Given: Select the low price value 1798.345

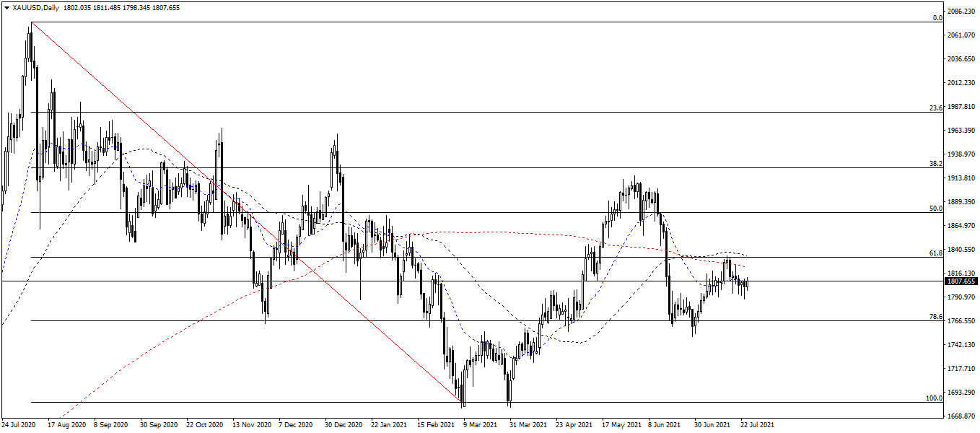Looking at the screenshot, I should (136, 7).
